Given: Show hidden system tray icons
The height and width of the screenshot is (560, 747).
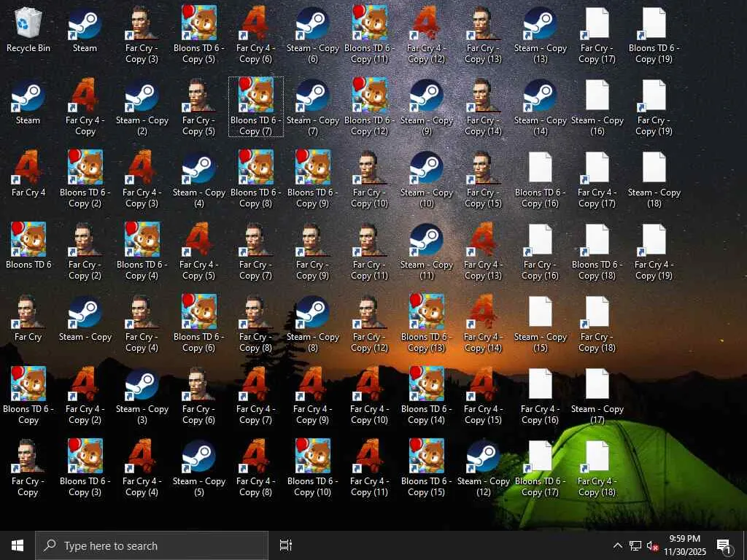Looking at the screenshot, I should click(617, 545).
